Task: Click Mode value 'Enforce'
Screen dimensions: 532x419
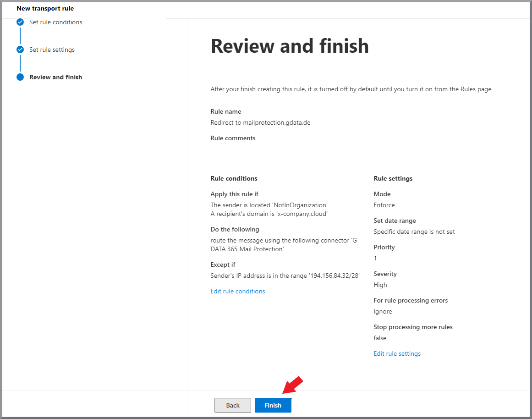Action: (x=384, y=205)
